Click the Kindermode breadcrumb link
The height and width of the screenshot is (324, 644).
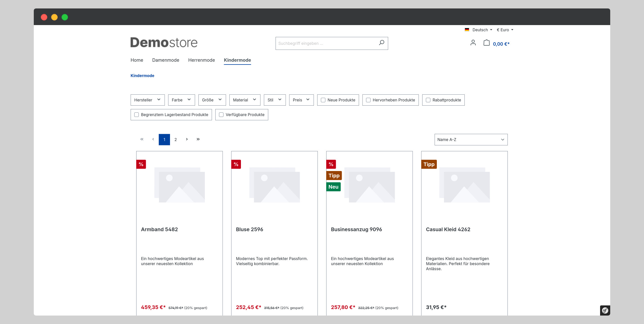(x=142, y=75)
